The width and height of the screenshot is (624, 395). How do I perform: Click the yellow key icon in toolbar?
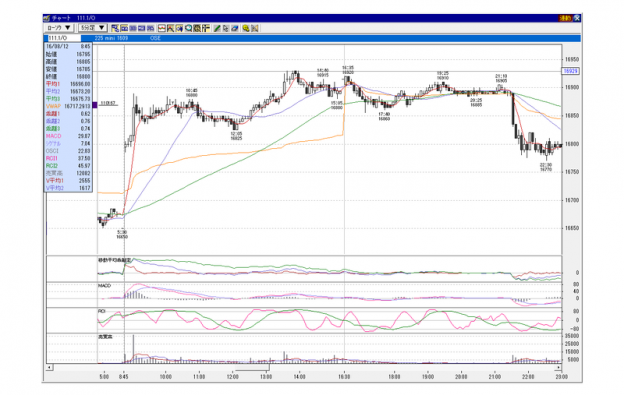coord(246,28)
